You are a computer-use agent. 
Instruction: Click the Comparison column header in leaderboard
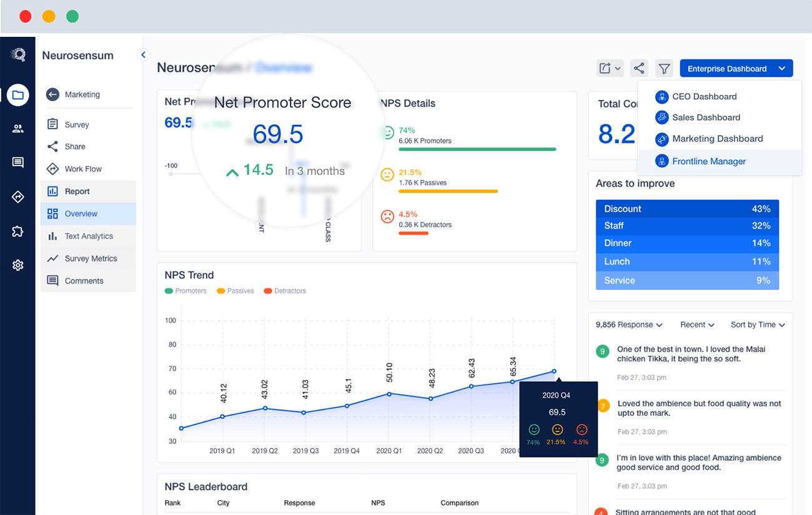pyautogui.click(x=460, y=503)
